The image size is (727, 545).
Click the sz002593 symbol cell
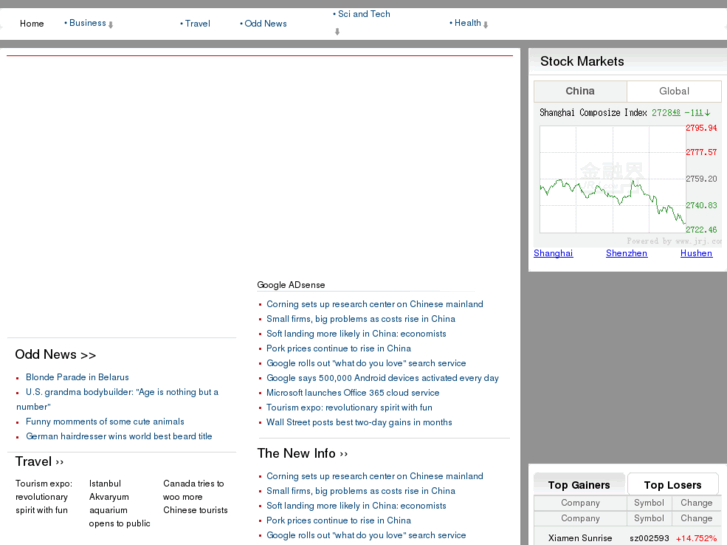pyautogui.click(x=649, y=538)
